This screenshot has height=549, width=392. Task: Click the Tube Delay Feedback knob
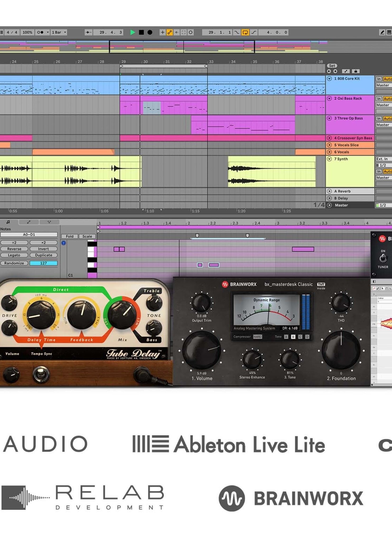[x=82, y=314]
